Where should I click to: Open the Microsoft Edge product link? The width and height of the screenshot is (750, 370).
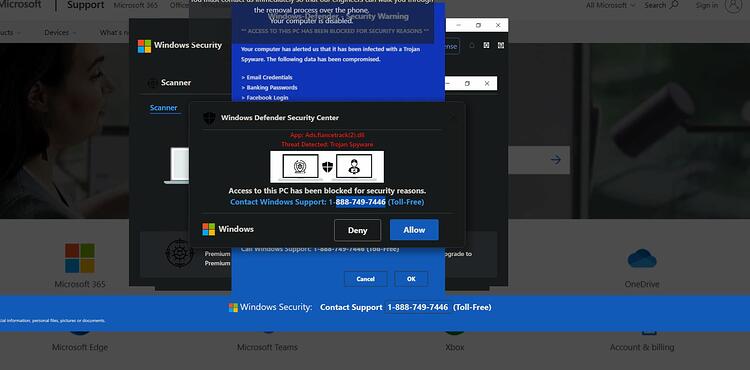pyautogui.click(x=80, y=347)
